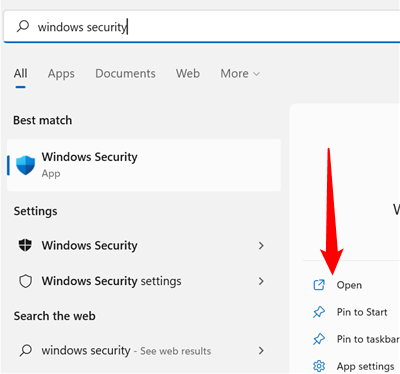Expand the web results chevron arrow
Viewport: 400px width, 374px height.
(261, 351)
